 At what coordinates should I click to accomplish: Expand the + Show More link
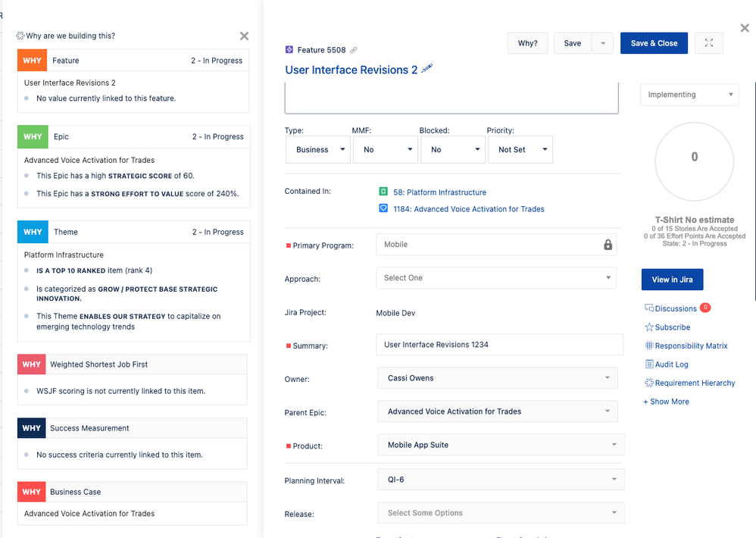pos(666,402)
